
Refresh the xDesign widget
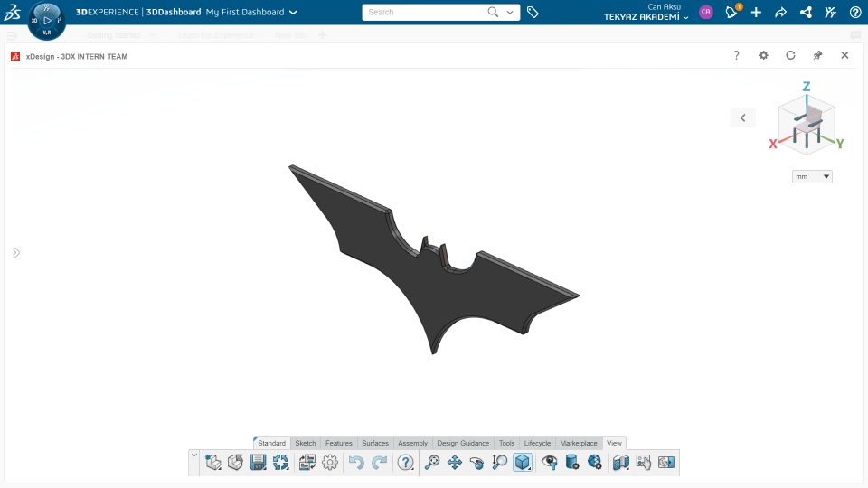coord(790,55)
